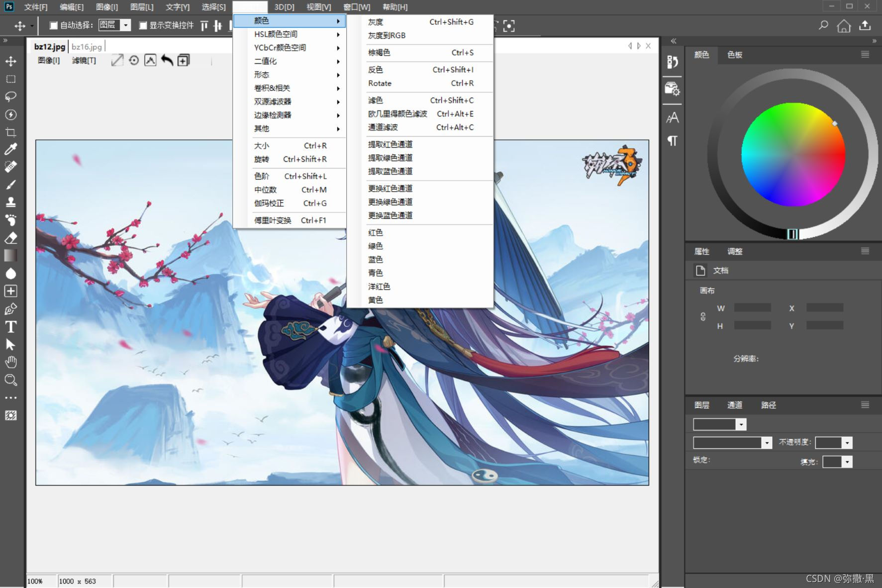The width and height of the screenshot is (882, 588).
Task: Open the Character (A) panel icon
Action: click(x=672, y=118)
